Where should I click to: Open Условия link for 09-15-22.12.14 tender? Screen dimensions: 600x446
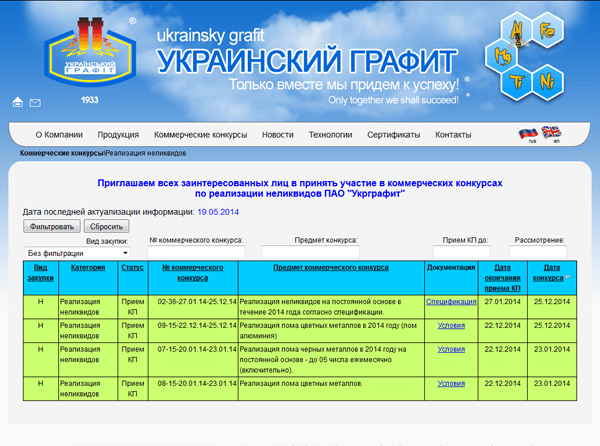[x=451, y=325]
